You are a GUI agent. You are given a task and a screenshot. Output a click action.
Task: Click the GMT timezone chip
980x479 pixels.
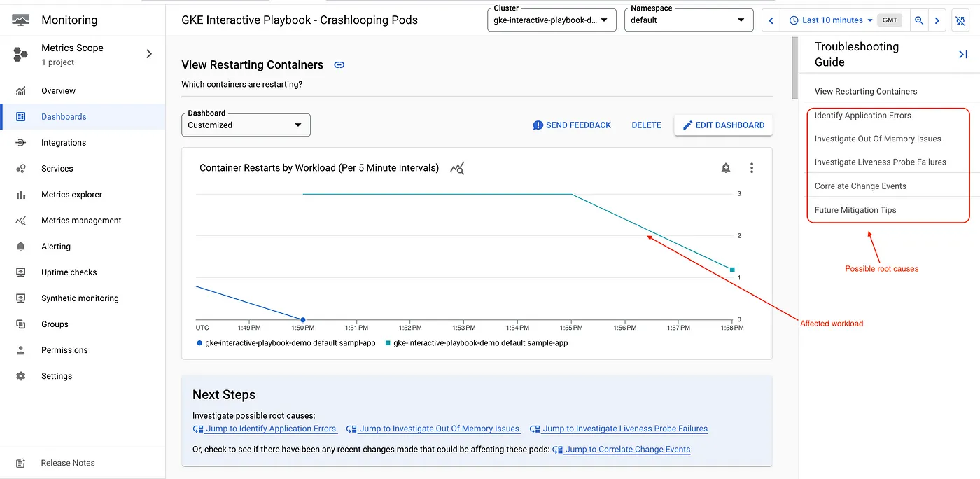pos(890,20)
